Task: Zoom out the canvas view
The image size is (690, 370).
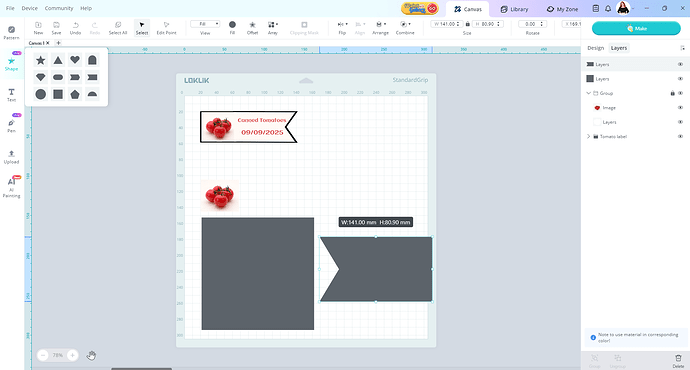Action: [43, 355]
